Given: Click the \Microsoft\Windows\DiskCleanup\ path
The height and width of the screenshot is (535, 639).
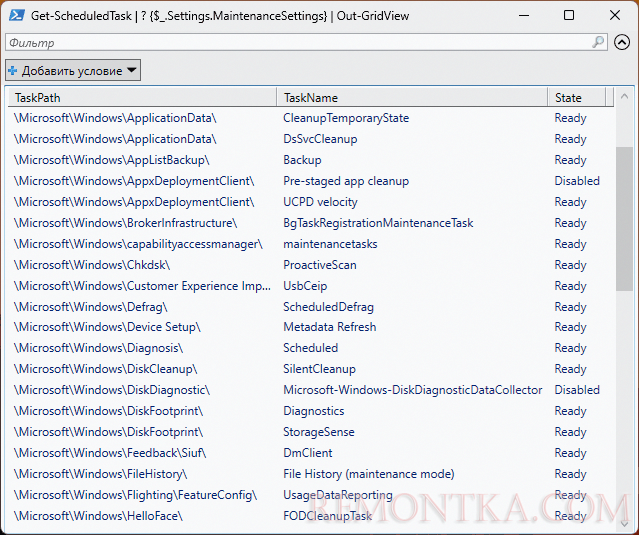Looking at the screenshot, I should (105, 369).
